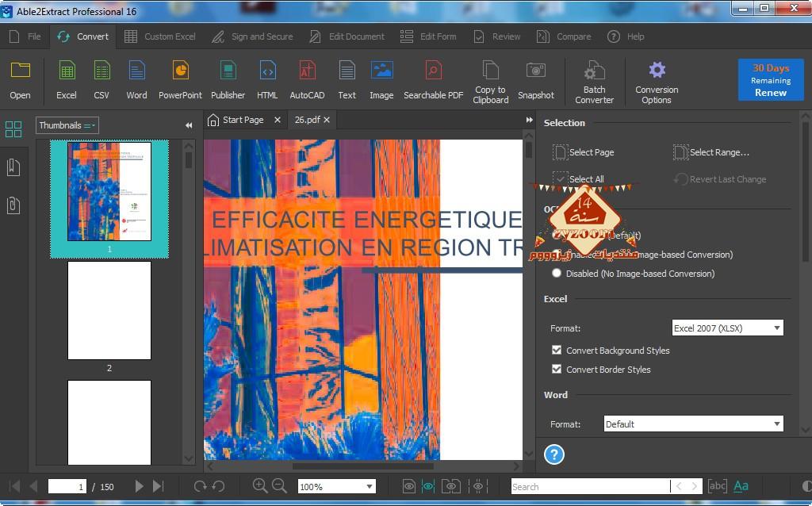Toggle the highlighted teal continuous view icon
812x506 pixels.
[x=428, y=486]
